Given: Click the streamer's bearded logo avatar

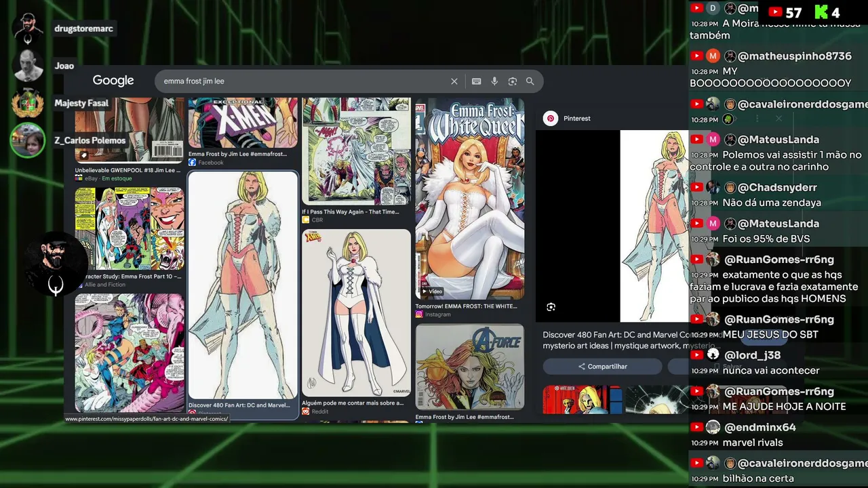Looking at the screenshot, I should [56, 265].
